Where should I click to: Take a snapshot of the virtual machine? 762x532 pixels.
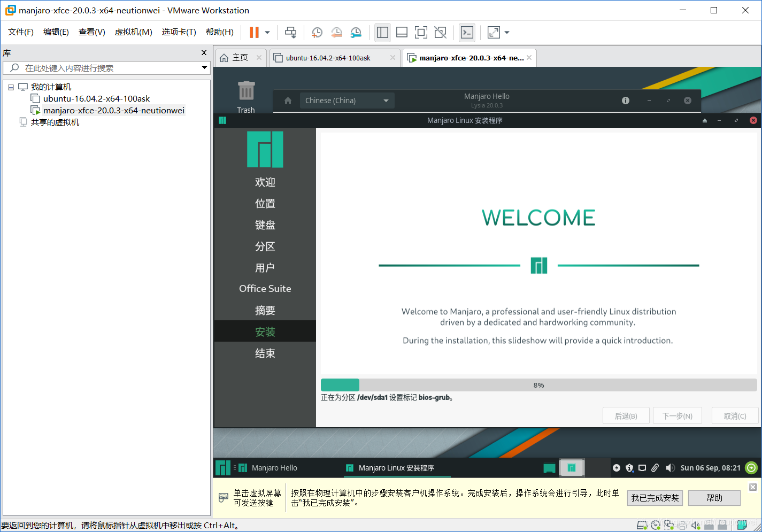click(317, 33)
